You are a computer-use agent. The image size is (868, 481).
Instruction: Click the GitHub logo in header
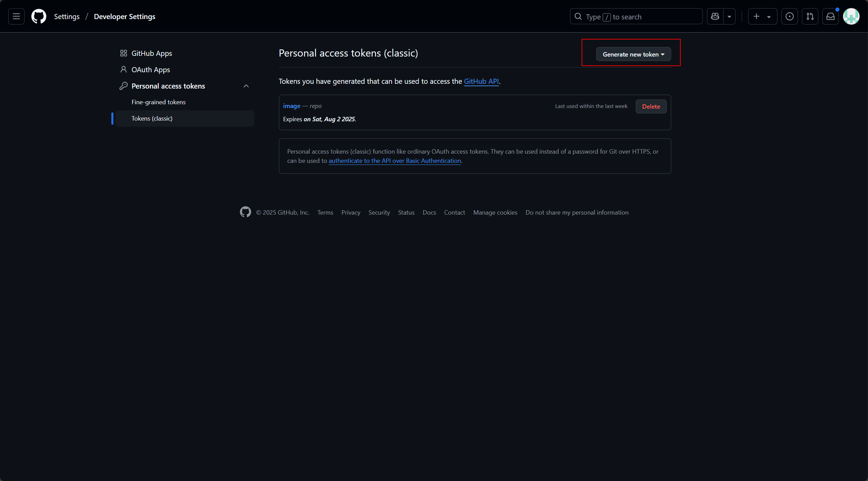[39, 16]
